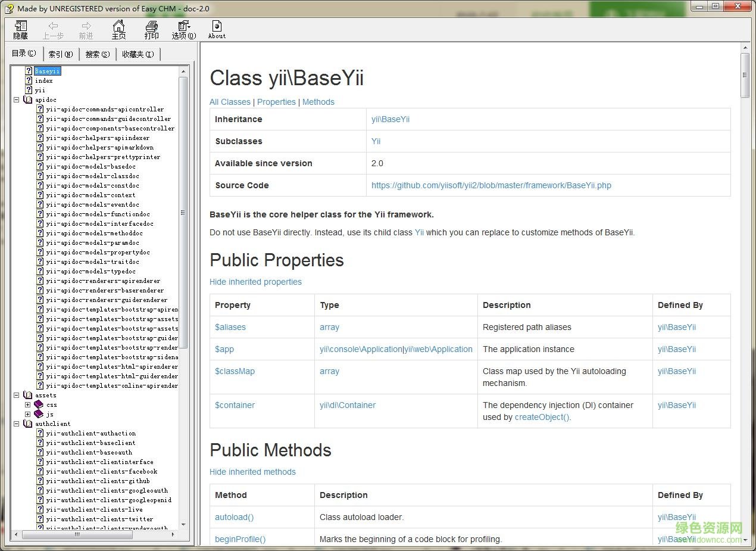Select yii-authclient-authaction tree item
The width and height of the screenshot is (756, 551).
[x=90, y=433]
